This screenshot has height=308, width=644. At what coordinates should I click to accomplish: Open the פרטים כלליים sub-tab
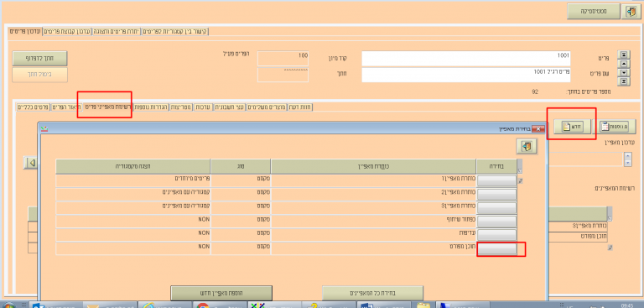[x=33, y=107]
